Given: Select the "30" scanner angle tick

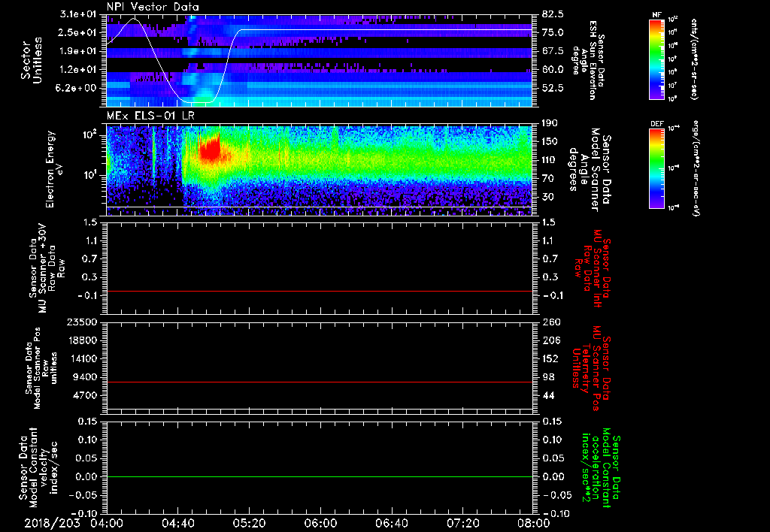Looking at the screenshot, I should 548,198.
